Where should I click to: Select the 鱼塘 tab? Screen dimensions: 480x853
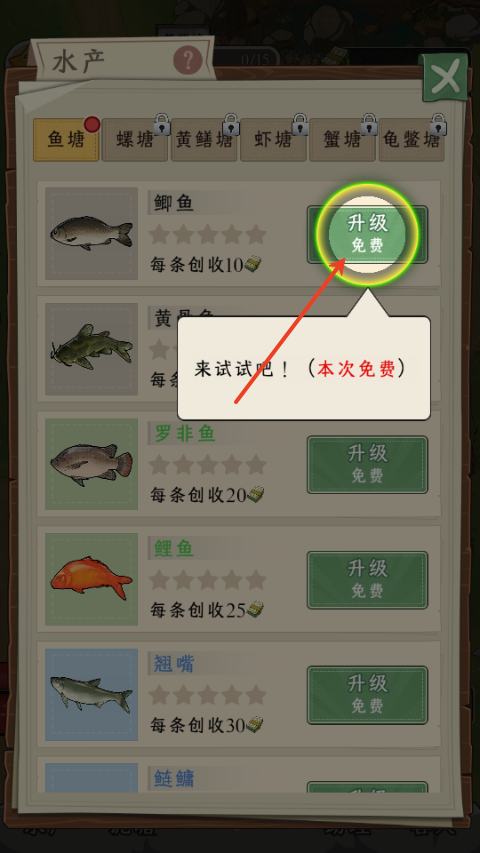point(66,140)
